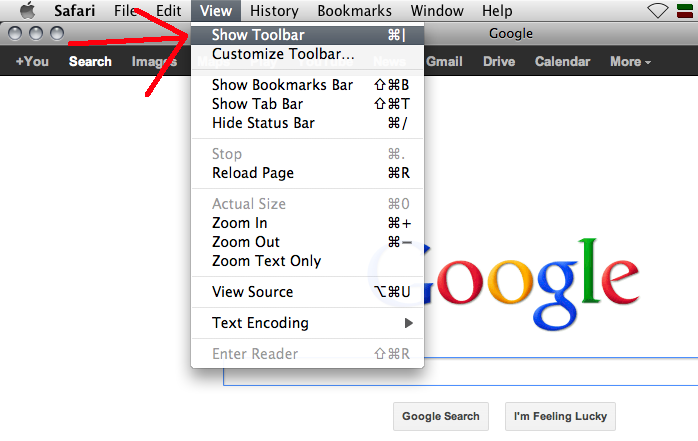
Task: Open Gmail link
Action: pyautogui.click(x=444, y=61)
